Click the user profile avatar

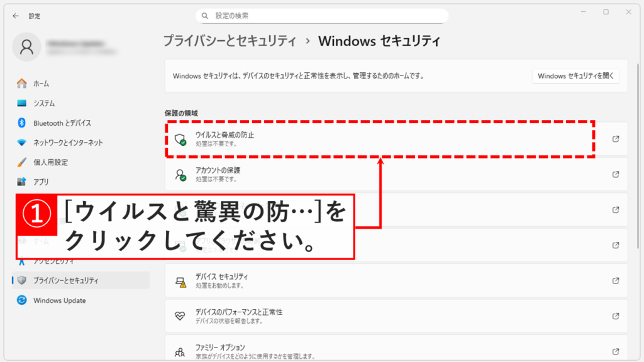[x=26, y=47]
